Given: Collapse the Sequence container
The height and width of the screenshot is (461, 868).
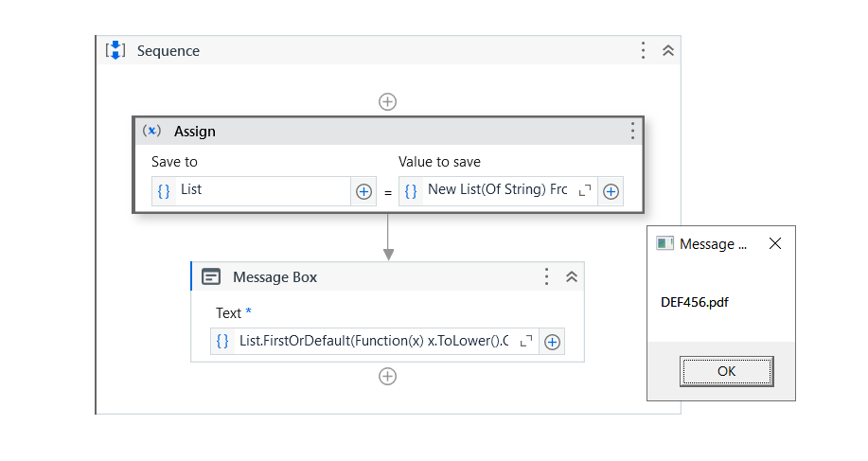Looking at the screenshot, I should click(667, 51).
